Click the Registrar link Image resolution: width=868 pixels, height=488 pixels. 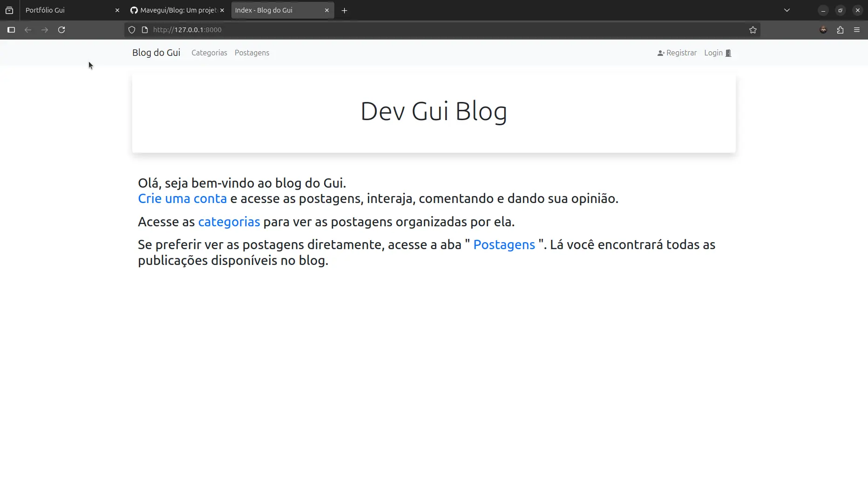tap(677, 53)
